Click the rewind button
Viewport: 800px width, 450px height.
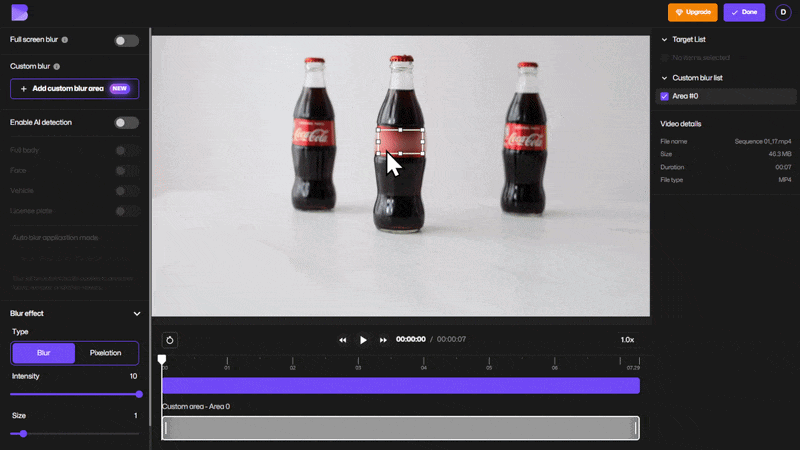[342, 340]
